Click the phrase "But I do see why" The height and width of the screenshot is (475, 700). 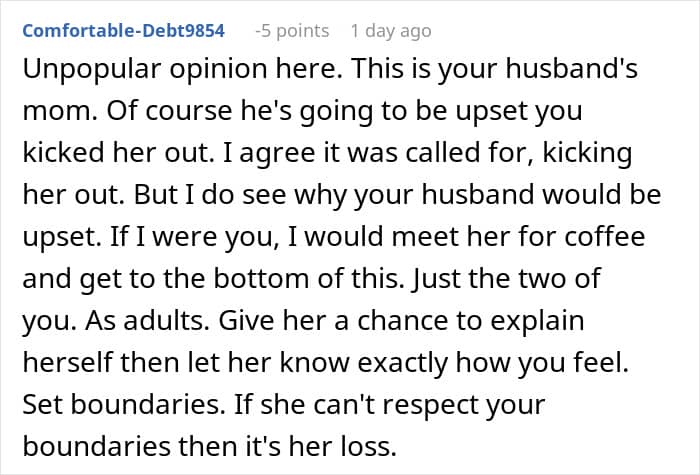(240, 195)
